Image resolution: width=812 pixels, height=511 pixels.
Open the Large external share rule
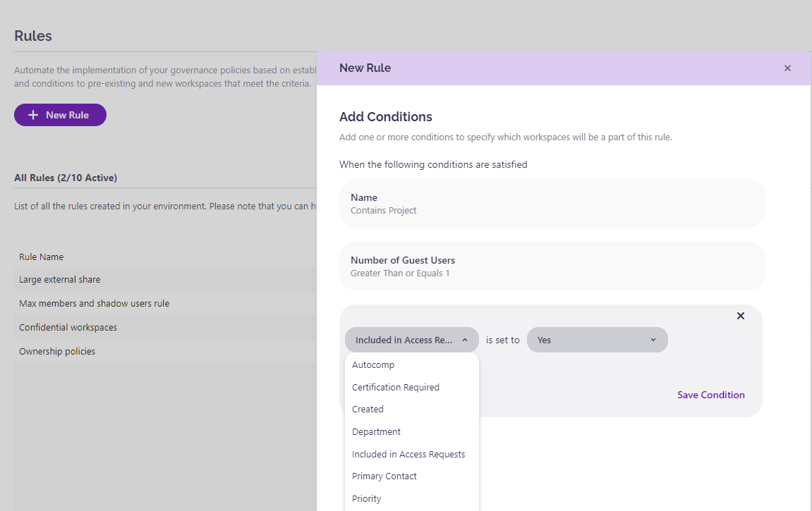[59, 280]
